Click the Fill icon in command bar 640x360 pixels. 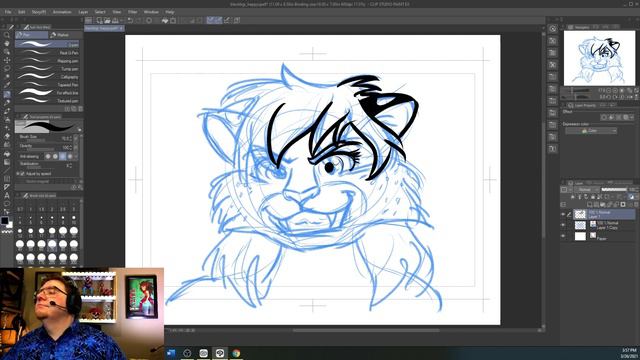pos(165,20)
